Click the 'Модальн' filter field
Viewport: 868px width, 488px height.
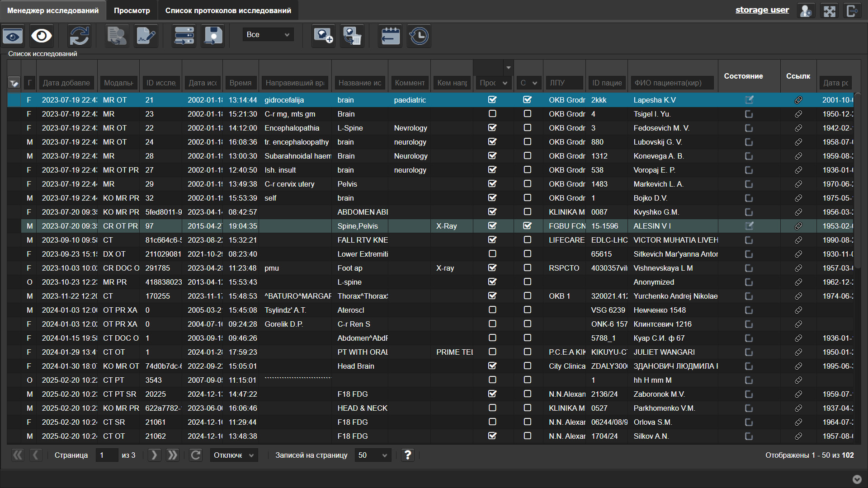[118, 83]
